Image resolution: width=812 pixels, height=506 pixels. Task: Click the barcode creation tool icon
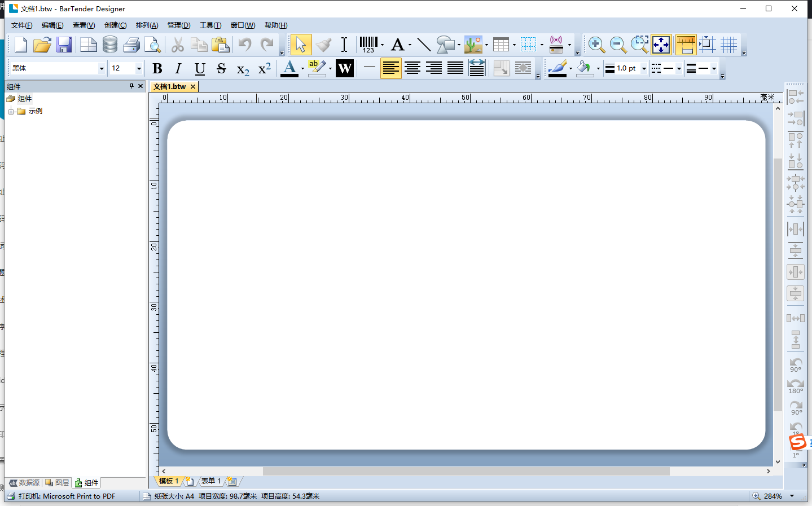[369, 45]
